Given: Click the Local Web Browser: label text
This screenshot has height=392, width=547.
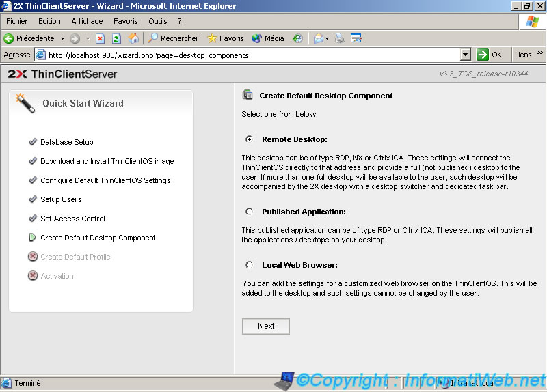Looking at the screenshot, I should [299, 265].
